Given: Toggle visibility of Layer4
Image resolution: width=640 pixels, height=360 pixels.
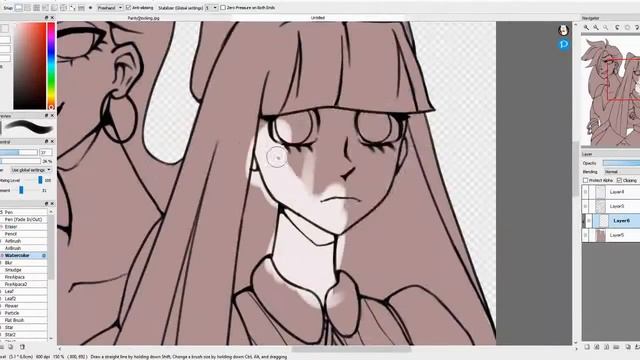Looking at the screenshot, I should pos(585,192).
